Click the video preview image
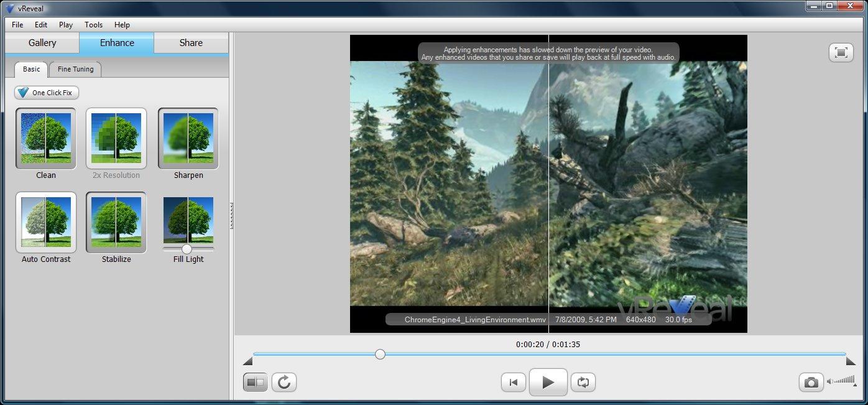This screenshot has width=868, height=405. [x=548, y=184]
